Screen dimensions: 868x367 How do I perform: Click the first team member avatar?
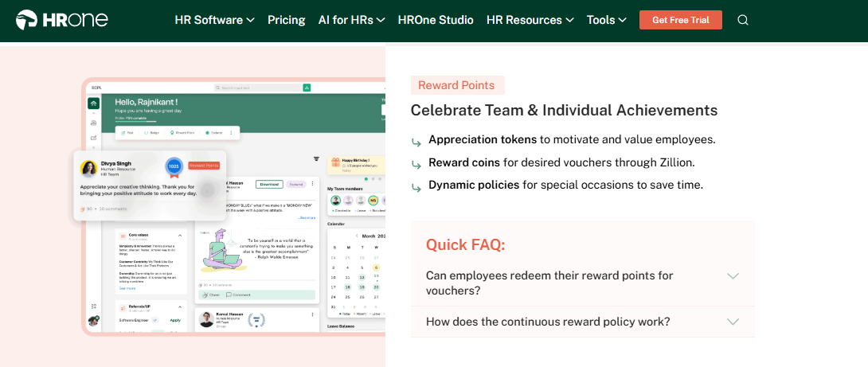(335, 201)
